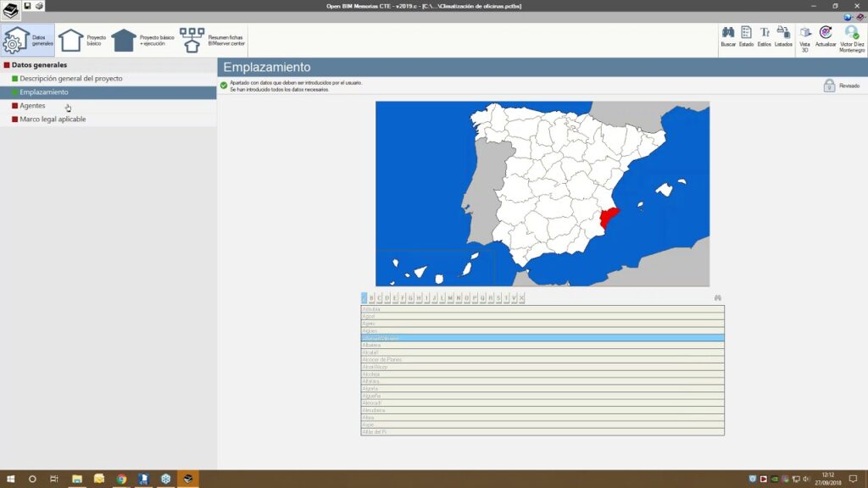Click the save floppy disk icon
Image resolution: width=868 pixels, height=488 pixels.
click(28, 6)
